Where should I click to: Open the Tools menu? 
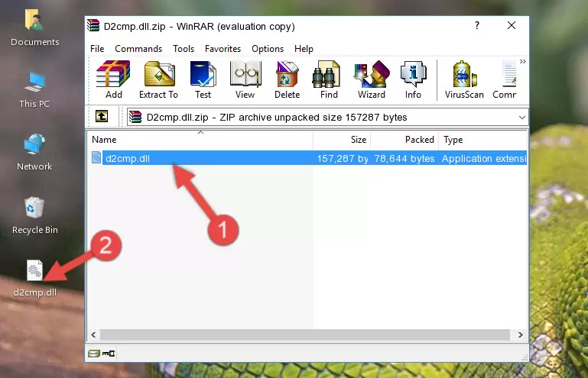click(184, 49)
